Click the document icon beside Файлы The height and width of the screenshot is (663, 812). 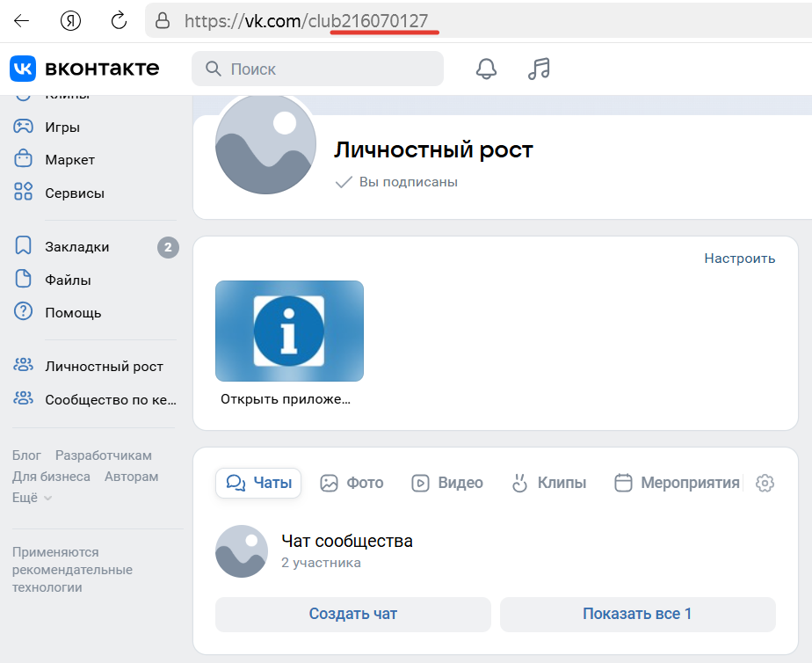pos(24,279)
